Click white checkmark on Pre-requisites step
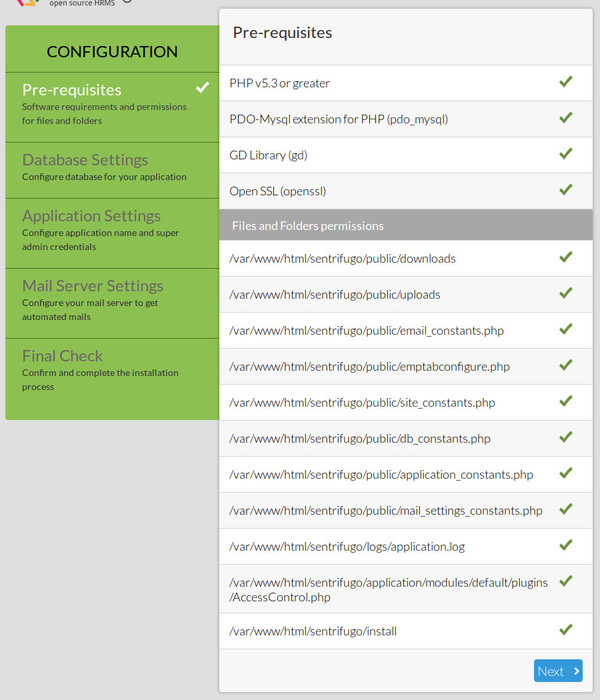The image size is (600, 700). (203, 88)
